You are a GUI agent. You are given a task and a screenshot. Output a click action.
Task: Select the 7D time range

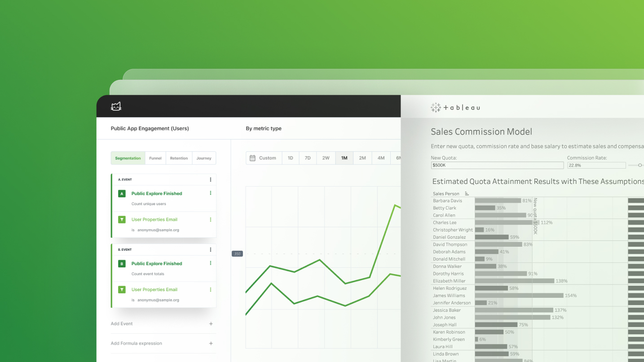[x=308, y=158]
